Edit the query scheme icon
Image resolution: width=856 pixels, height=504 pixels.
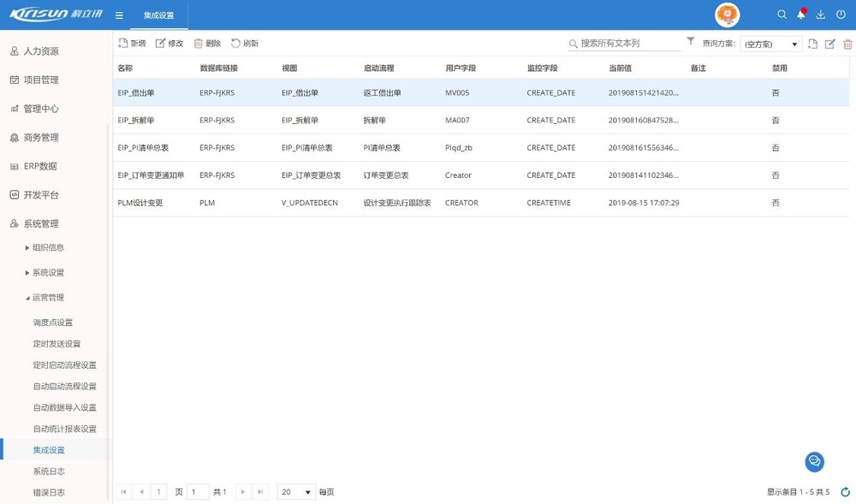(829, 44)
